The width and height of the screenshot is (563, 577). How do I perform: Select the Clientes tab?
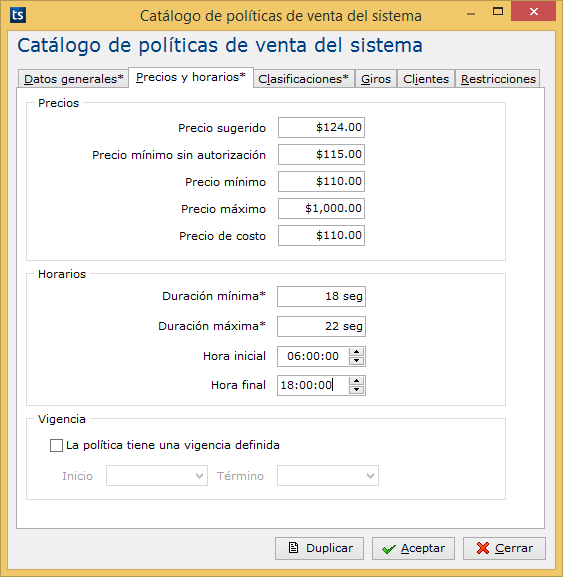click(x=426, y=79)
